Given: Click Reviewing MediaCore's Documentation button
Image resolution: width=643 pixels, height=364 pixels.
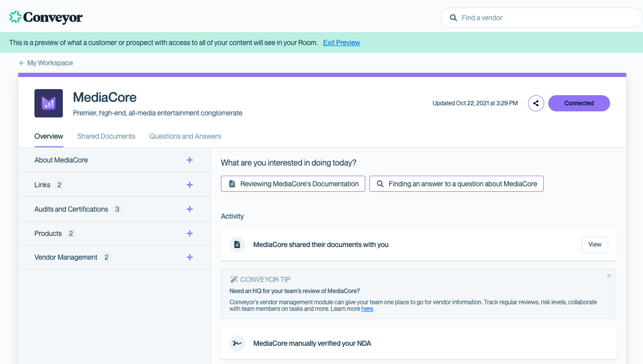Looking at the screenshot, I should pyautogui.click(x=293, y=184).
